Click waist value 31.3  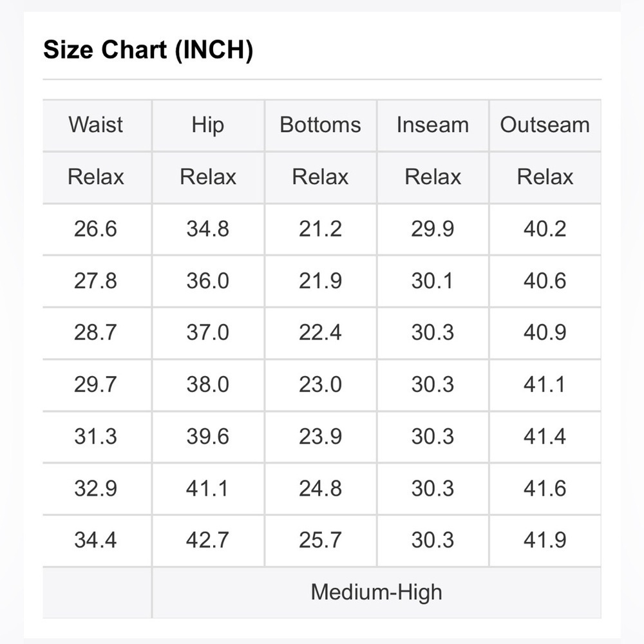(x=96, y=436)
